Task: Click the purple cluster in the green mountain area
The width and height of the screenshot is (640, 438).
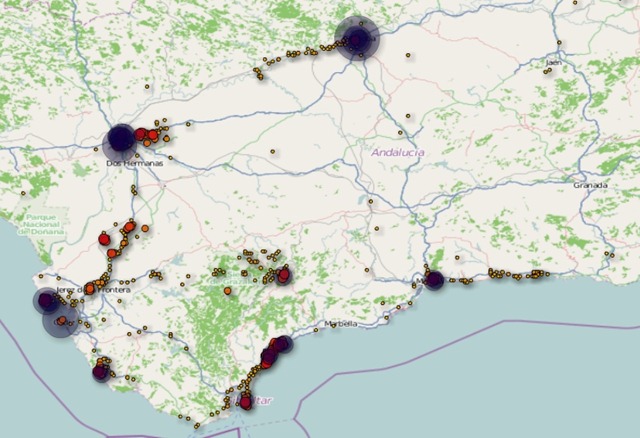Action: pos(283,274)
